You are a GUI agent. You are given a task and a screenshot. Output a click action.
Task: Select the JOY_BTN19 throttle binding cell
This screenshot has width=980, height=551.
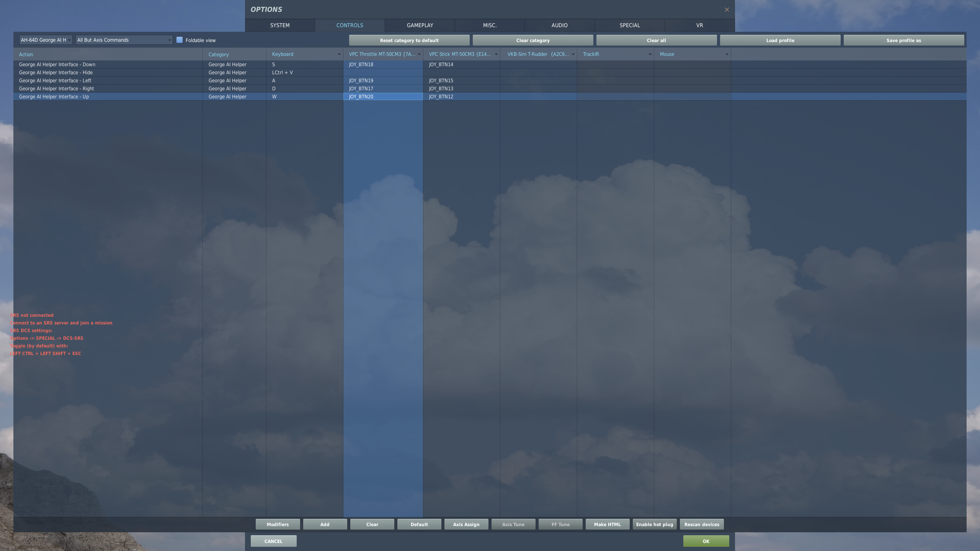[x=383, y=80]
